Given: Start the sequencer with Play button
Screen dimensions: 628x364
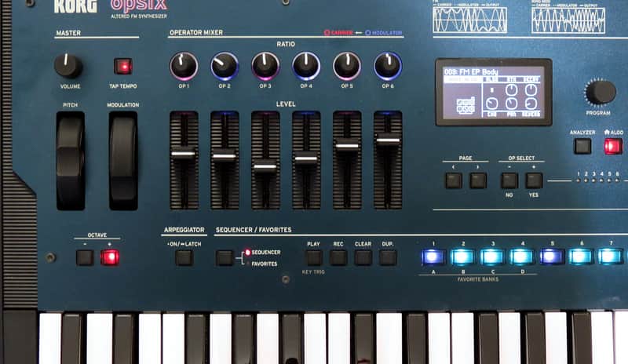Looking at the screenshot, I should (x=314, y=258).
